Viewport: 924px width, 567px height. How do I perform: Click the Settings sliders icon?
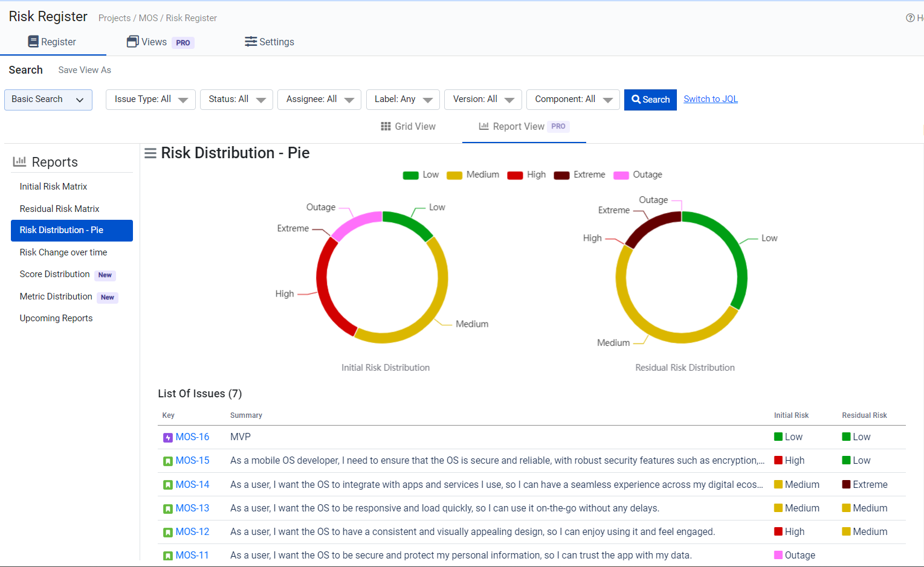tap(251, 42)
